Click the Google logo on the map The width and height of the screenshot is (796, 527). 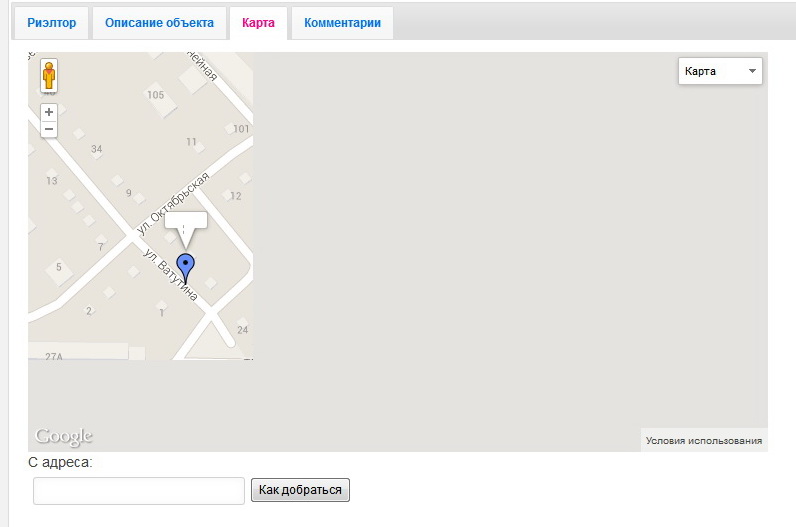coord(64,437)
